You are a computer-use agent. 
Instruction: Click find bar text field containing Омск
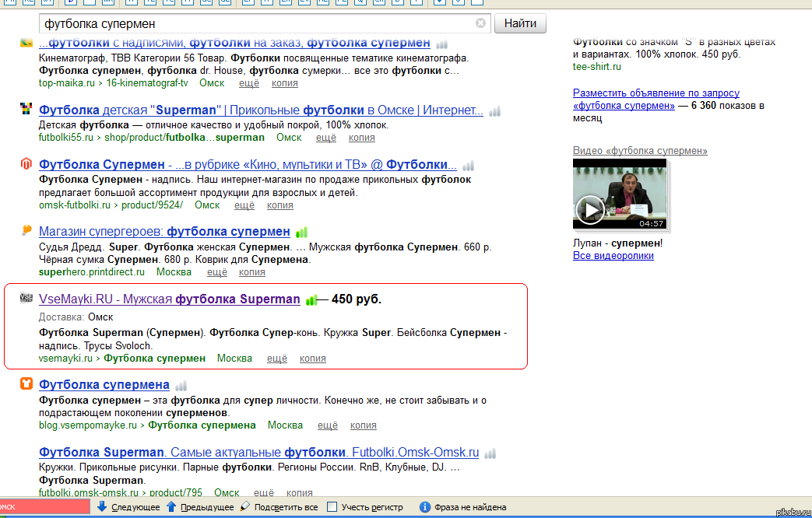click(x=44, y=507)
